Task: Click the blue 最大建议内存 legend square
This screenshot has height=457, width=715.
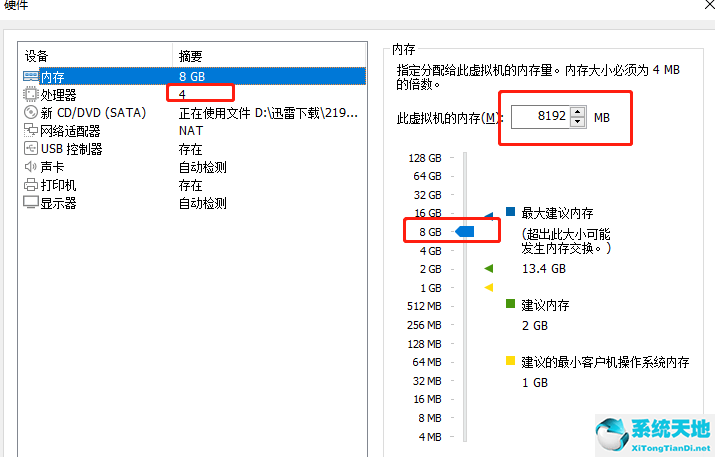Action: tap(510, 211)
